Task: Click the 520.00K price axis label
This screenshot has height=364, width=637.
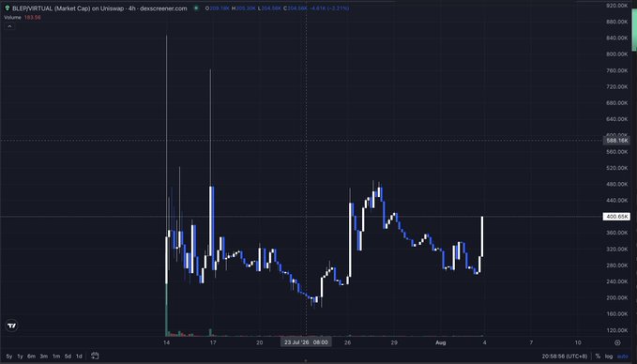Action: 616,168
